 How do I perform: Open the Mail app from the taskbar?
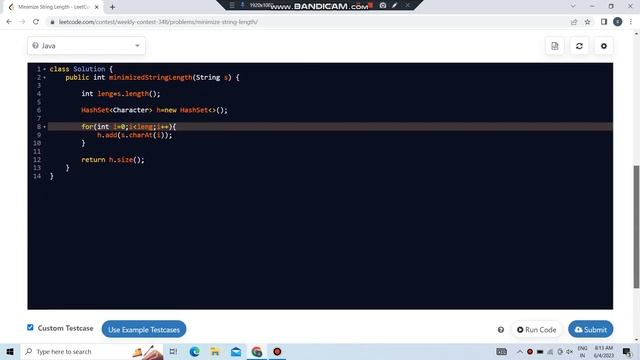click(x=236, y=351)
